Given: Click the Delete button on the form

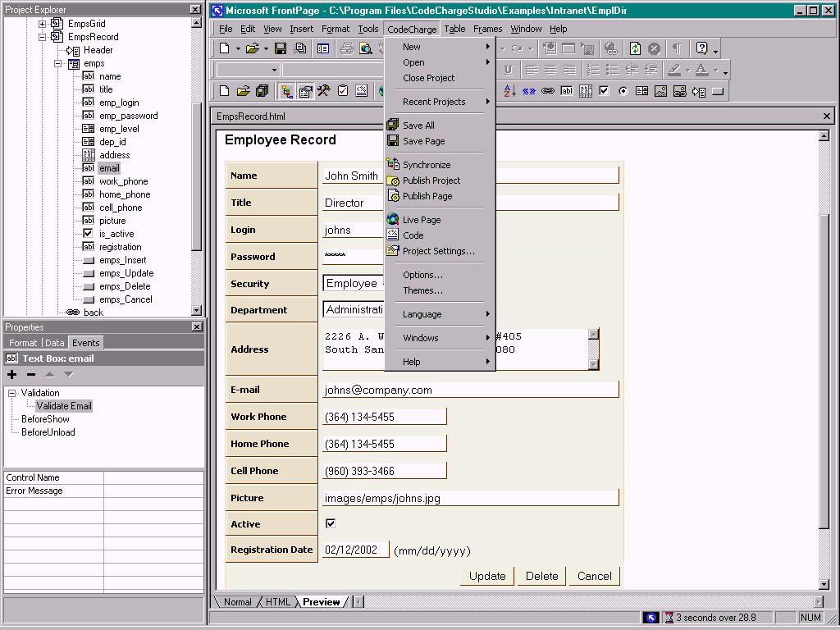Looking at the screenshot, I should 541,576.
